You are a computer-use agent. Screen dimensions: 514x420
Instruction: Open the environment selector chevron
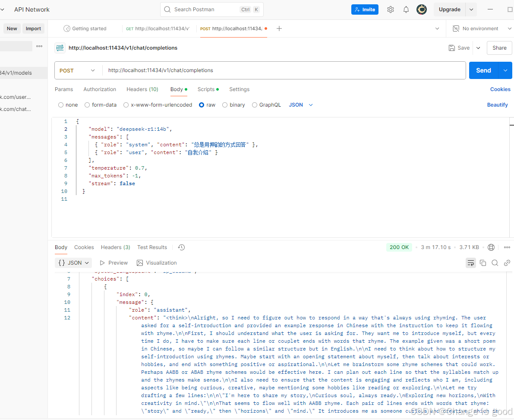tap(509, 28)
